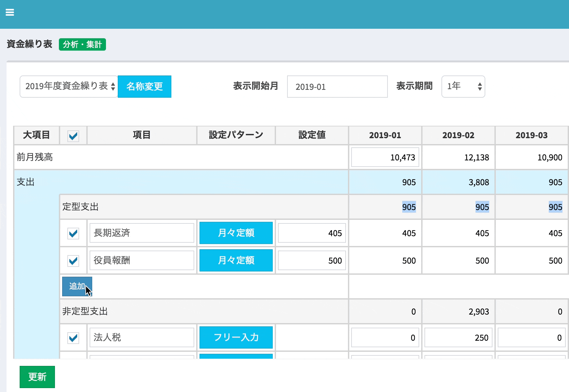Click 月々定額 pattern for 役員報酬
569x392 pixels.
pos(236,260)
